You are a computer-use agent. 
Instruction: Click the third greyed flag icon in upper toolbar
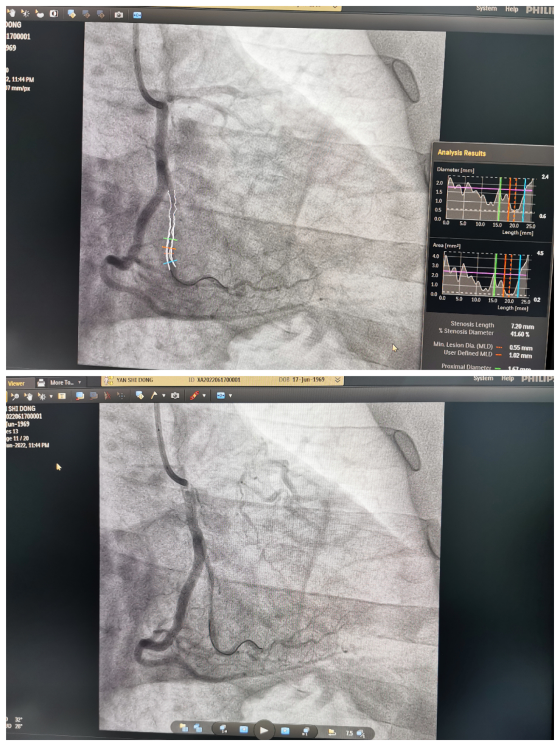click(101, 14)
